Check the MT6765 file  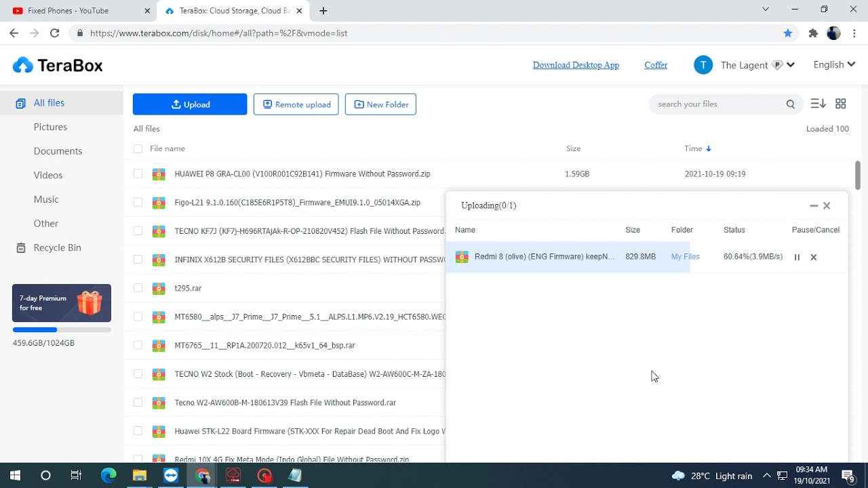(x=138, y=345)
